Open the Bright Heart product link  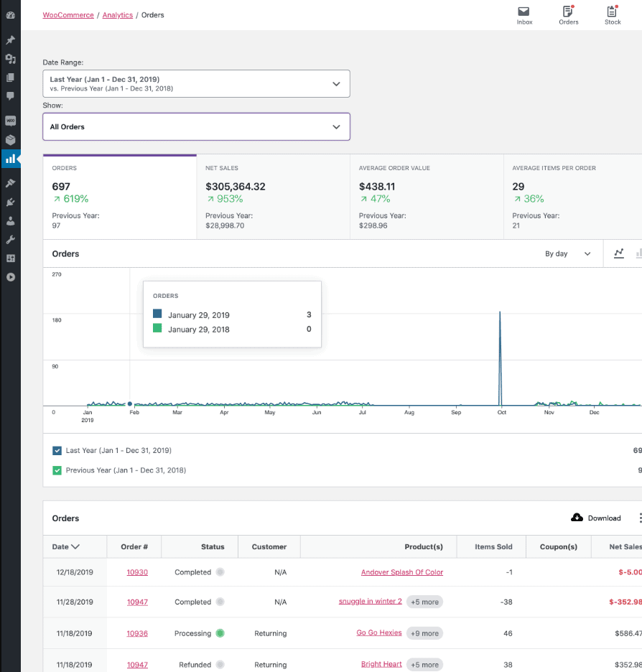[x=381, y=664]
